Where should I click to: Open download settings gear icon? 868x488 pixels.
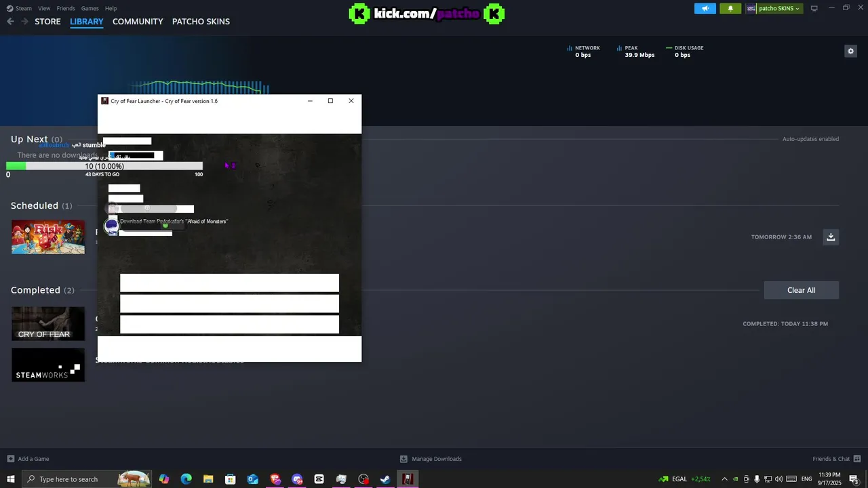click(x=850, y=51)
